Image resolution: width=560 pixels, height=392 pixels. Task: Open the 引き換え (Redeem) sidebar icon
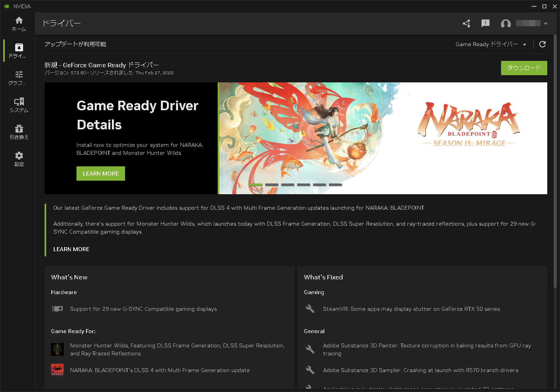(19, 131)
